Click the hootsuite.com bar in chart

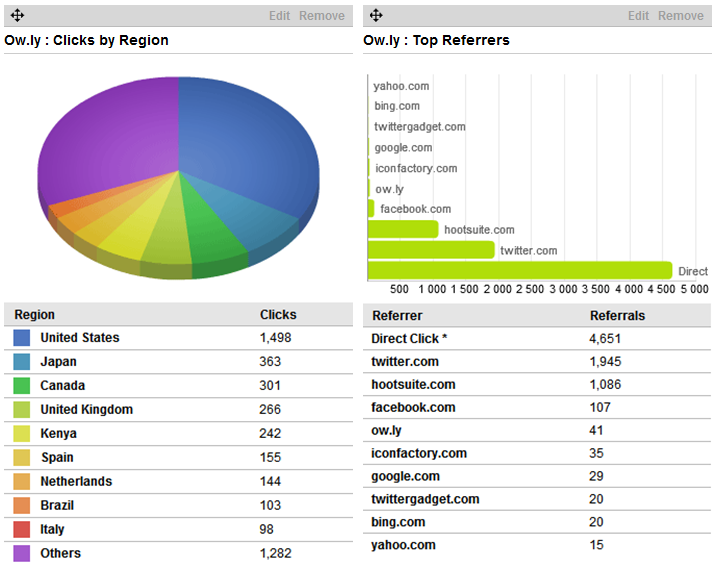point(403,229)
